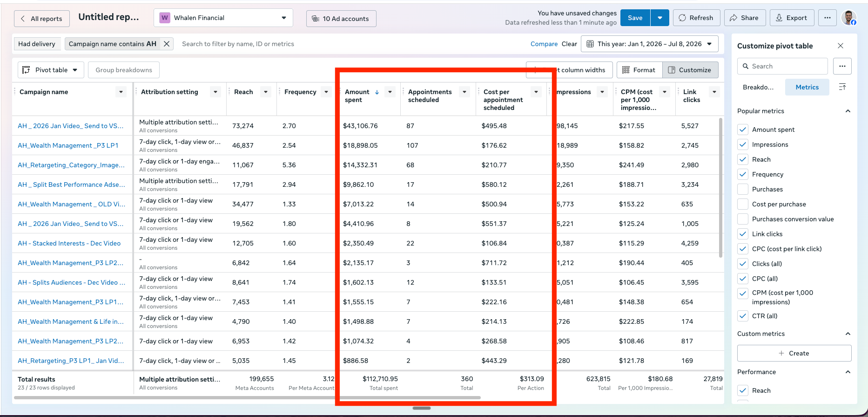This screenshot has width=868, height=417.
Task: Open the Whalen Financial account dropdown
Action: coord(223,18)
